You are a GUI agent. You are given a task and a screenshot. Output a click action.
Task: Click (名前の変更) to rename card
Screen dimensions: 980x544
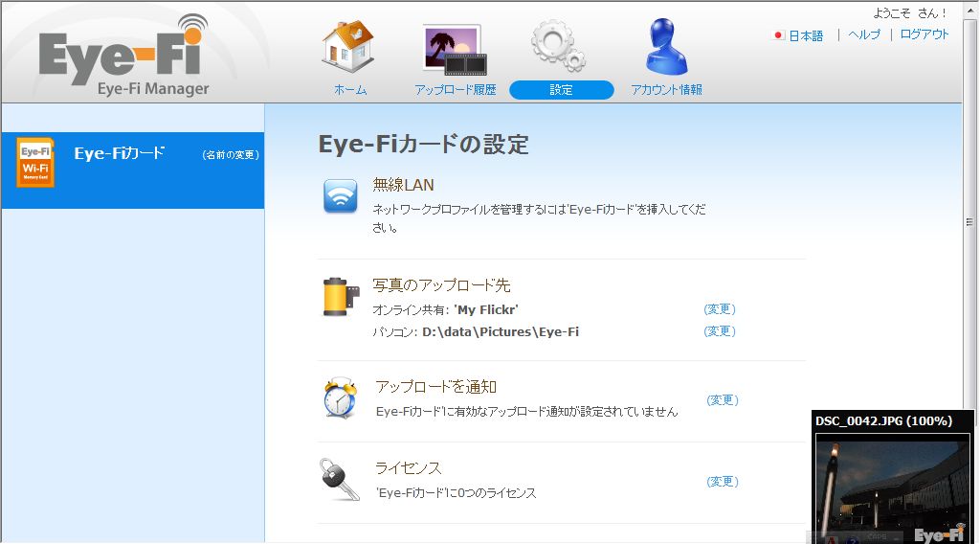pos(231,154)
